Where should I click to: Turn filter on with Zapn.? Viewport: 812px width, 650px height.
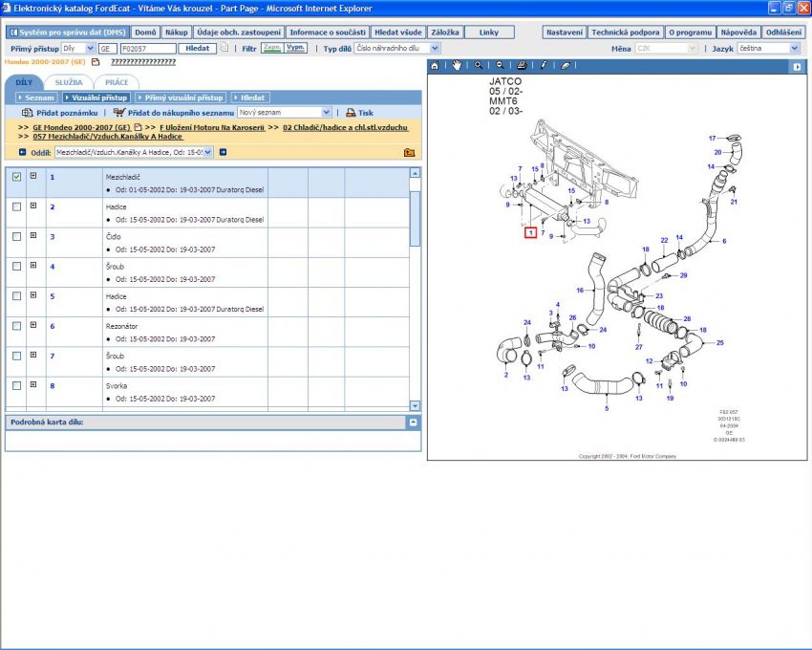(271, 48)
